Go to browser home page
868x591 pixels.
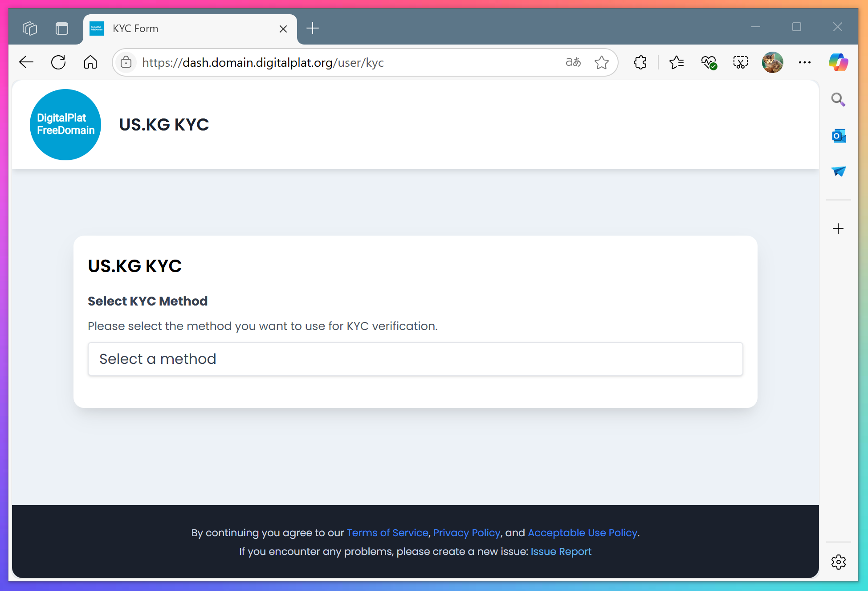(90, 62)
